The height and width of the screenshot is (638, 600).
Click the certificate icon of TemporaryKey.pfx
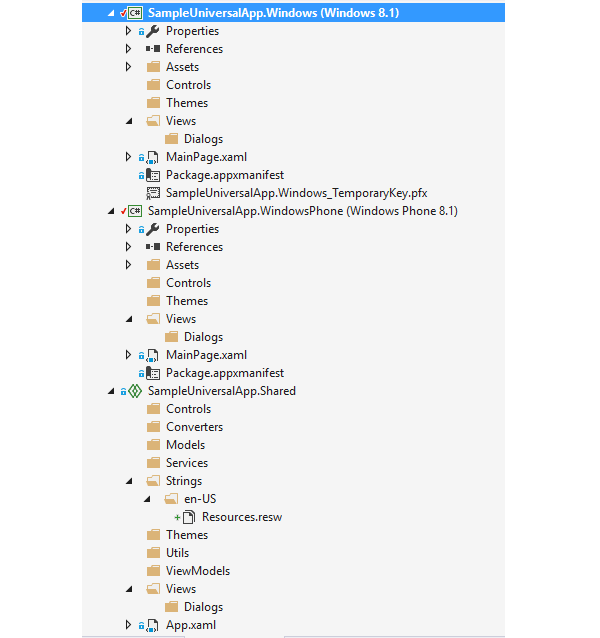(x=153, y=193)
